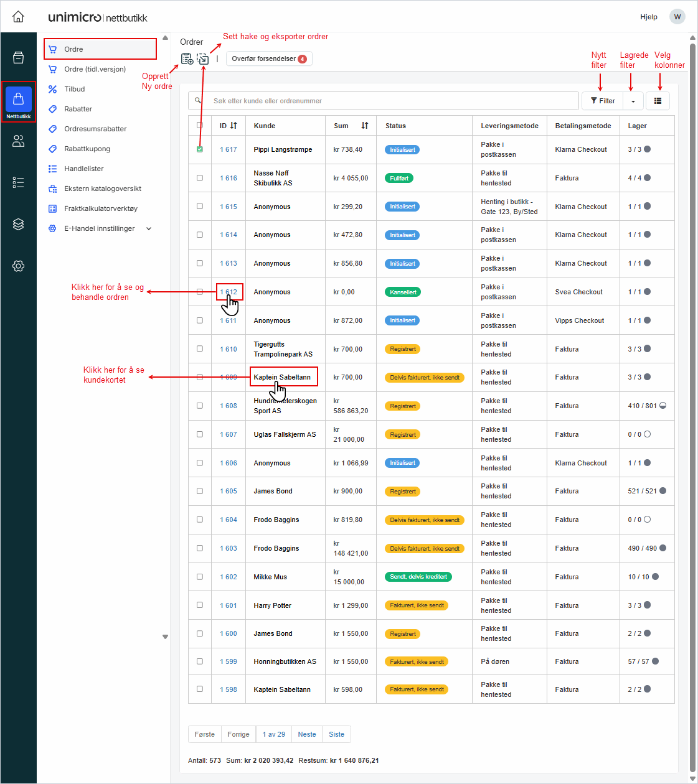Click the create new order icon

pos(187,59)
